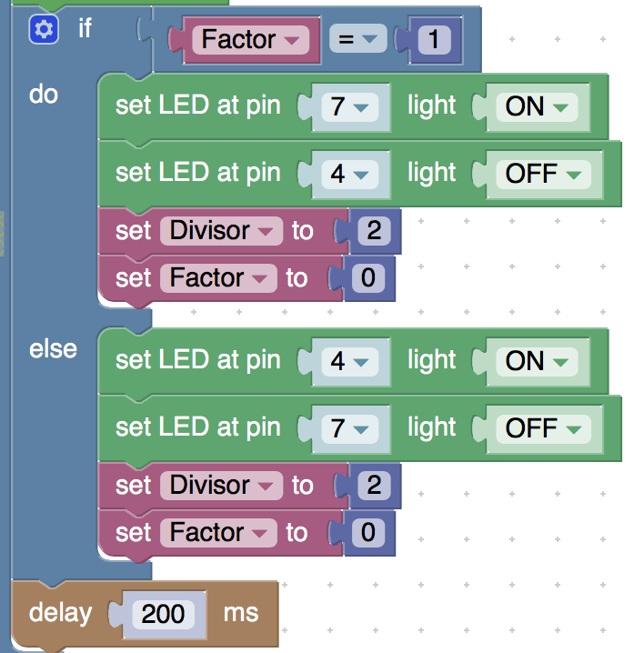Select the brown delay block by its label
The height and width of the screenshot is (653, 644).
[x=60, y=613]
